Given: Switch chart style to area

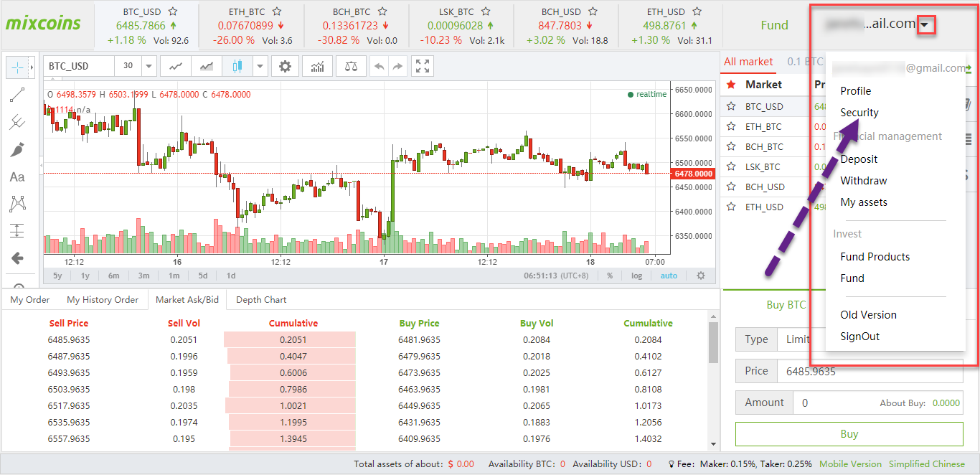Looking at the screenshot, I should [x=207, y=67].
